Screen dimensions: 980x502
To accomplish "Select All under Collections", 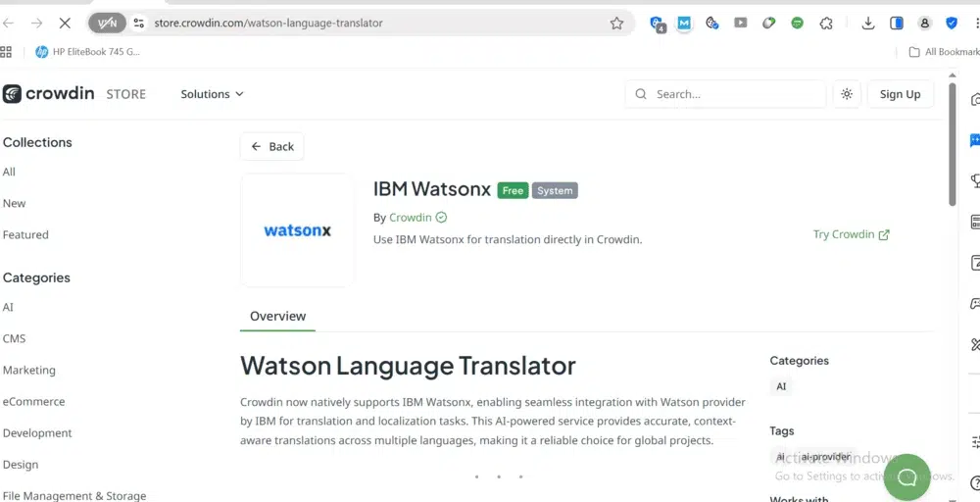I will click(x=9, y=172).
